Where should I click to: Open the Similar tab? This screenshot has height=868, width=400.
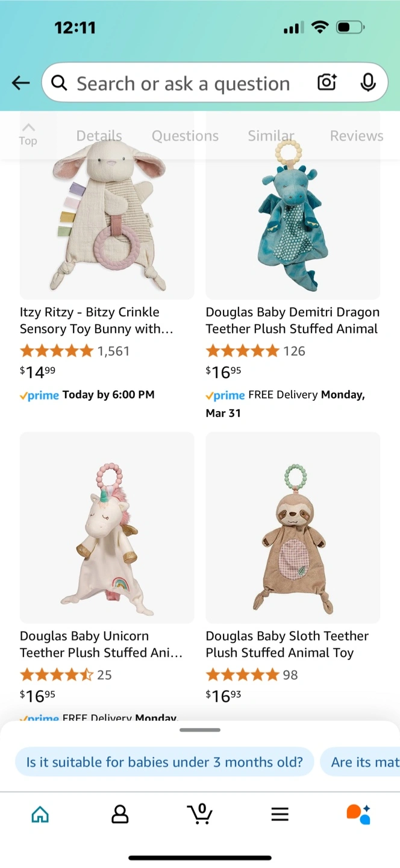coord(271,136)
